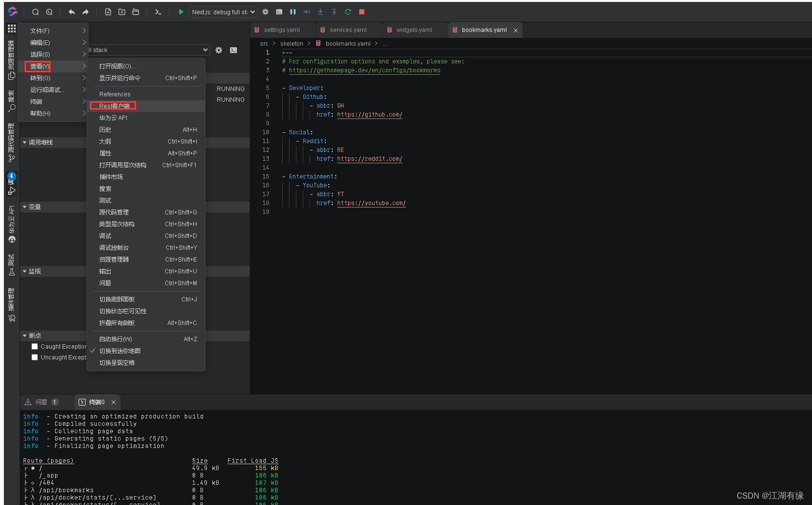Open the Next.js debug configuration dropdown
812x505 pixels.
223,12
